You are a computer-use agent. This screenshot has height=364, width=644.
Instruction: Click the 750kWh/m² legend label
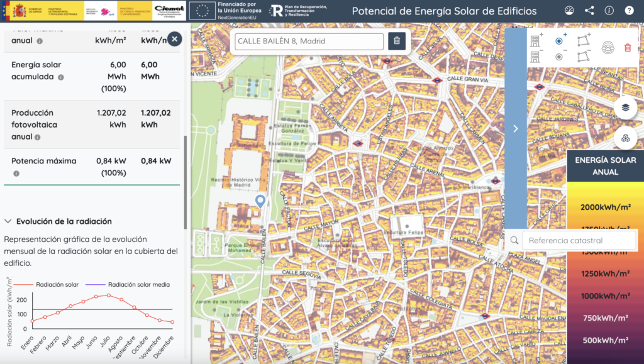[x=606, y=318]
